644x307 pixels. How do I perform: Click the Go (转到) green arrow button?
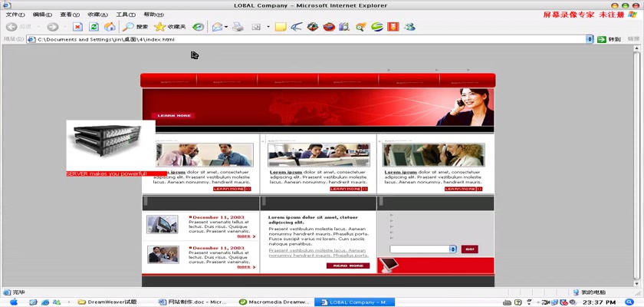(609, 39)
